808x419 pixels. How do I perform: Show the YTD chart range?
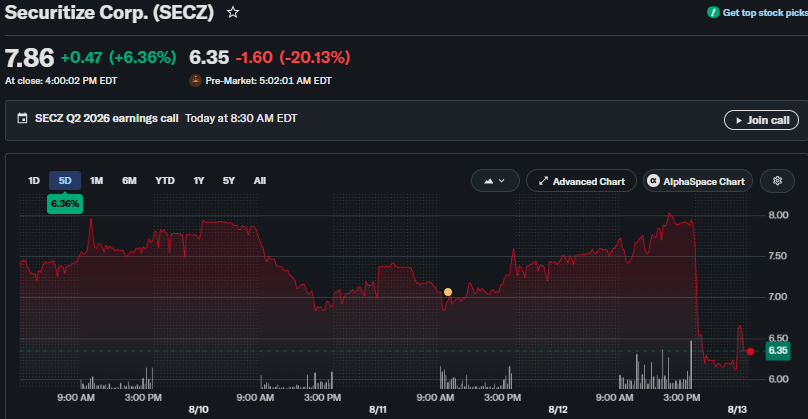point(165,181)
